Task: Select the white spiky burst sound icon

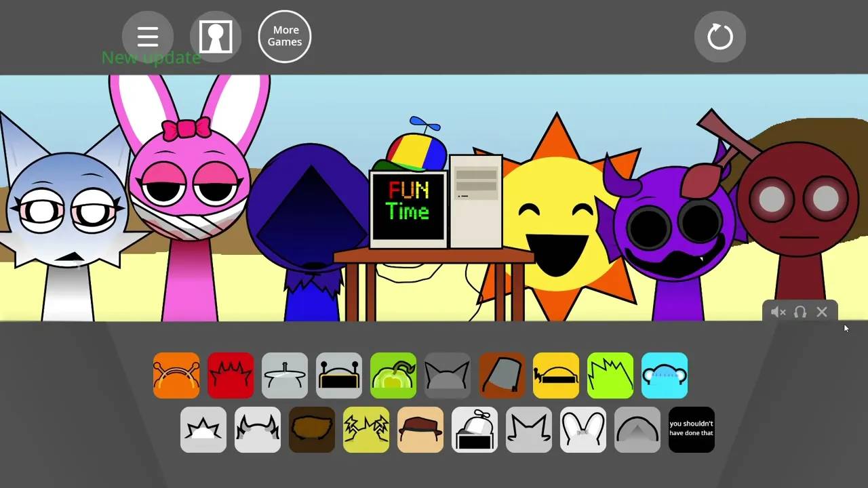Action: pyautogui.click(x=203, y=430)
